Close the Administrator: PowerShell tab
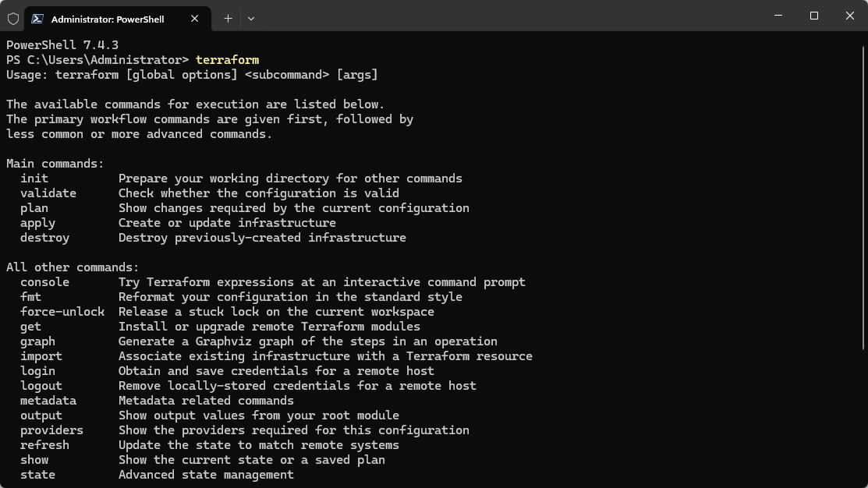Screen dimensions: 868x488 click(x=195, y=19)
